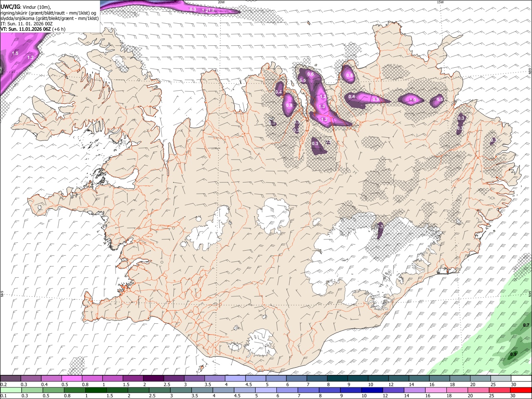This screenshot has height=399, width=532.
Task: Click the 'rigning/skúrir' legend description line
Action: point(48,12)
